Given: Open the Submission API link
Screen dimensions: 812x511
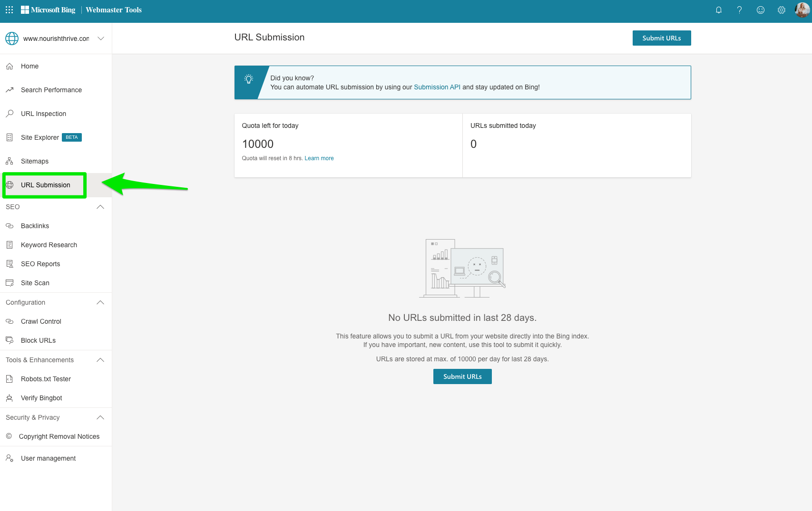Looking at the screenshot, I should (437, 87).
